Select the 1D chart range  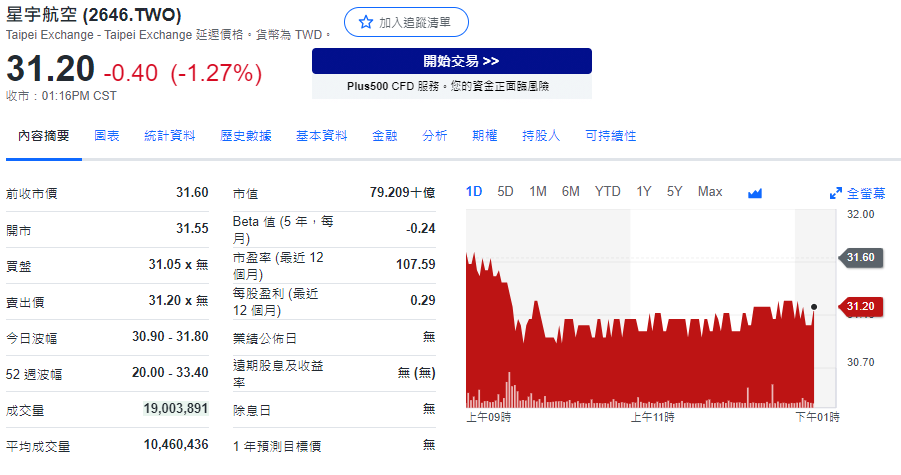[x=473, y=192]
